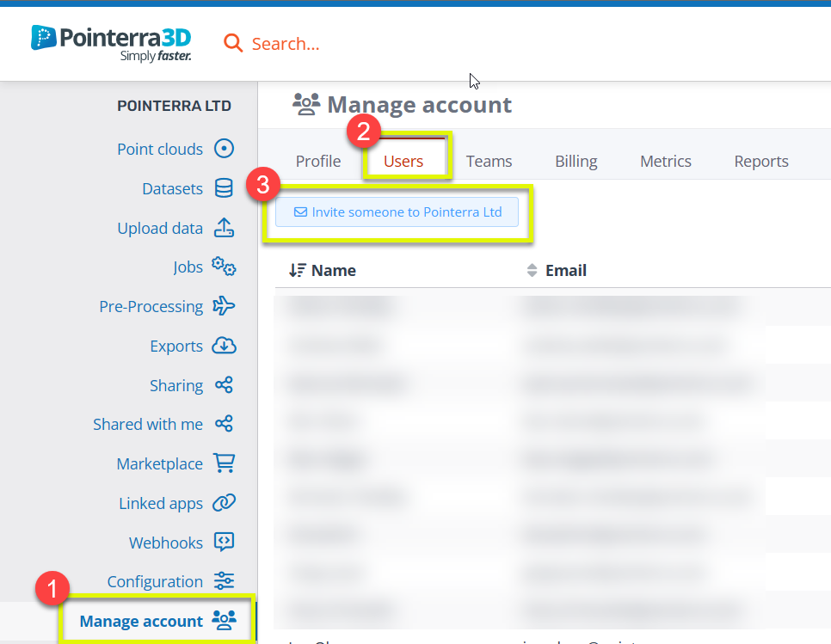View the Metrics tab
Image resolution: width=831 pixels, height=644 pixels.
tap(666, 161)
